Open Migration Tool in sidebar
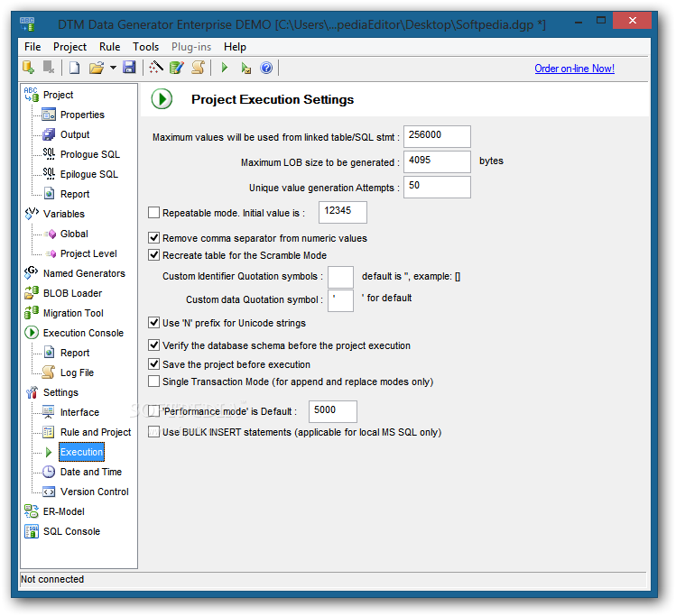676x616 pixels. [73, 313]
